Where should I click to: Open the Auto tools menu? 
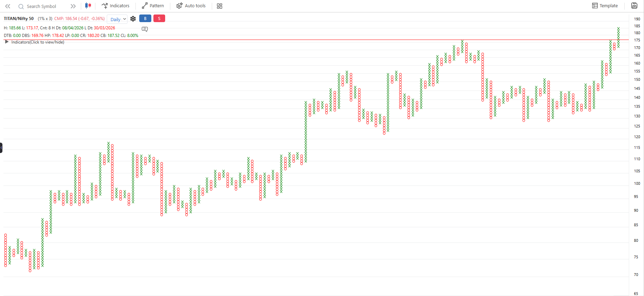(191, 6)
